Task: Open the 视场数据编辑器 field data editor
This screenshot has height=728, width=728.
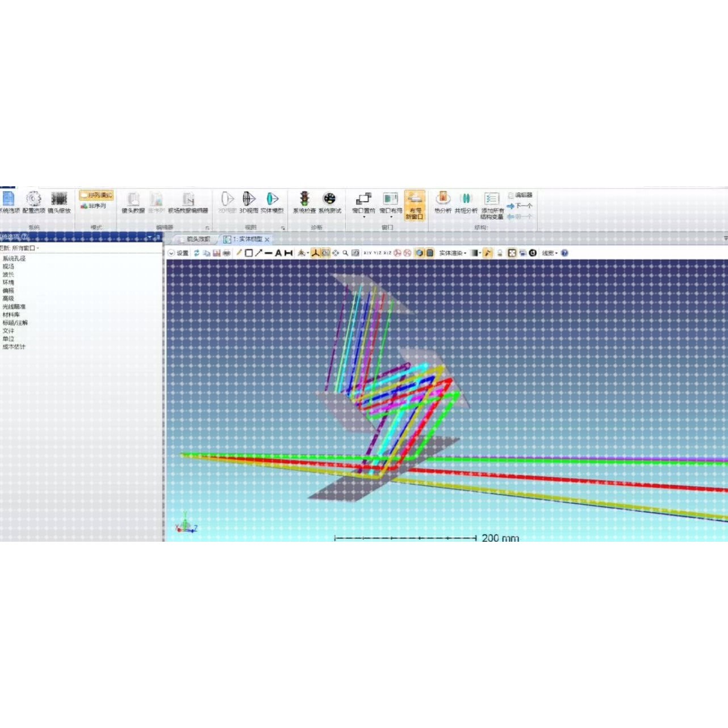Action: coord(188,202)
